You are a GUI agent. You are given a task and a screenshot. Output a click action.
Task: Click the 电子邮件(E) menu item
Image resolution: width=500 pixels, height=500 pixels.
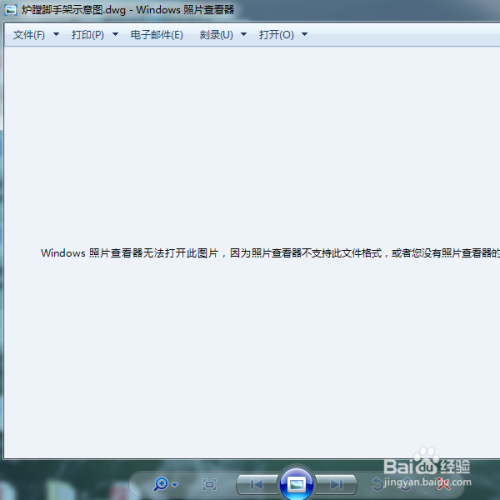click(157, 35)
